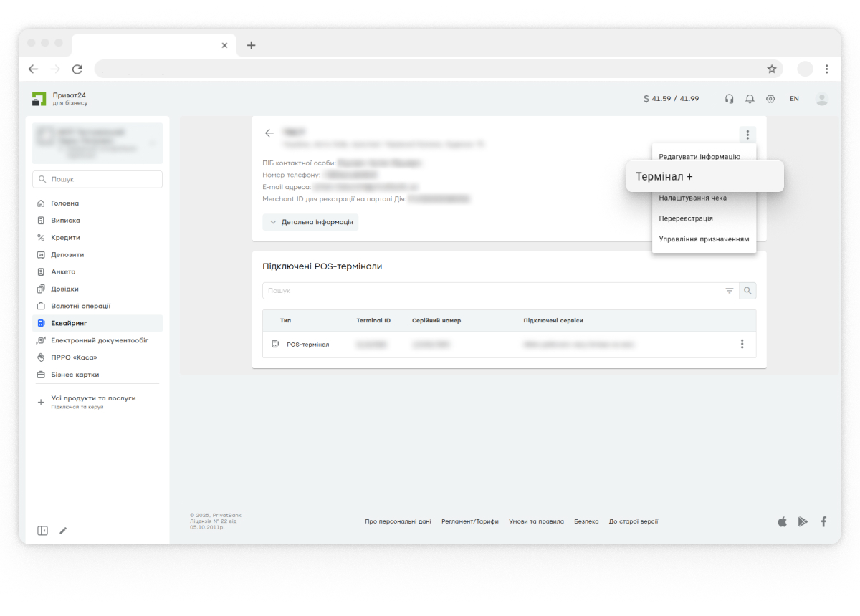Click the До старої версії link
Screen dimensions: 860x616
[633, 521]
